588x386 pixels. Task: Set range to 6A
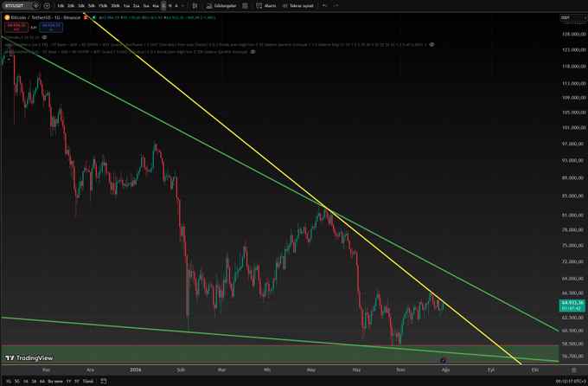tap(42, 381)
